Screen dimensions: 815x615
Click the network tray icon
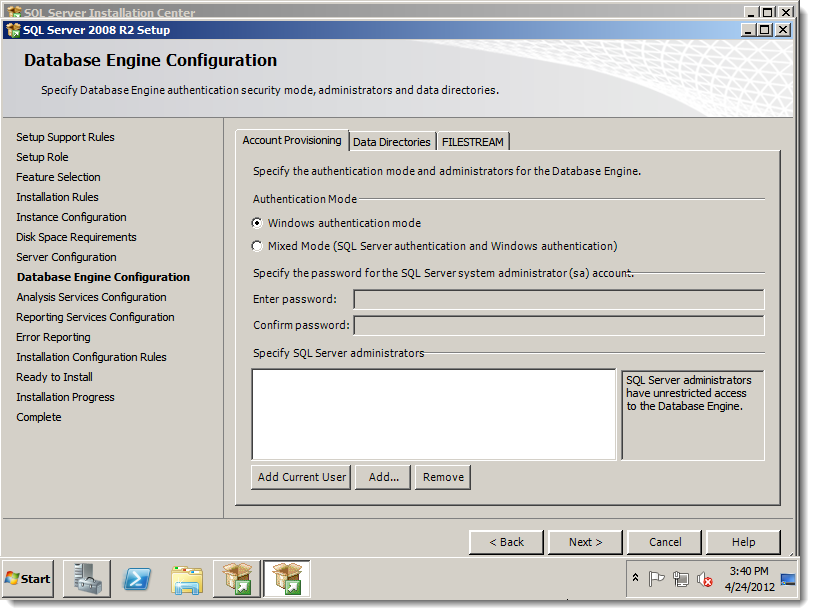click(x=680, y=579)
